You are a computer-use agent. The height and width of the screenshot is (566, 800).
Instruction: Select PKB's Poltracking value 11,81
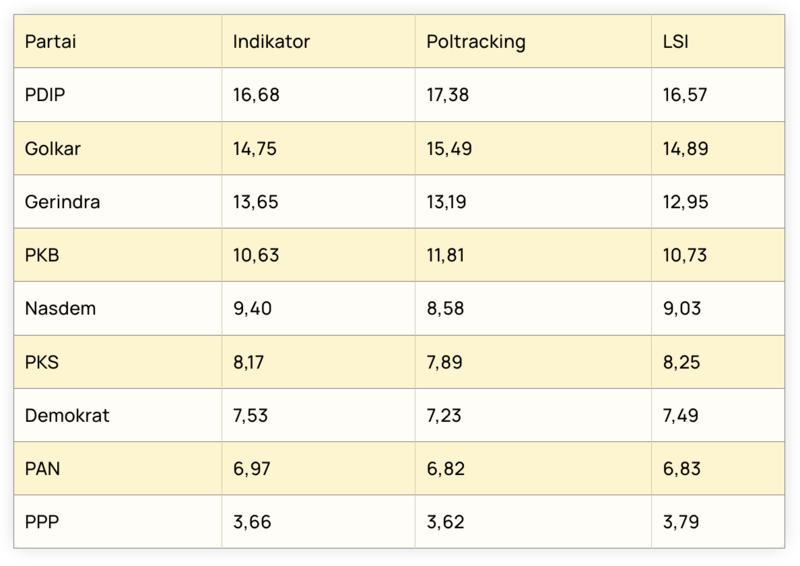coord(447,255)
